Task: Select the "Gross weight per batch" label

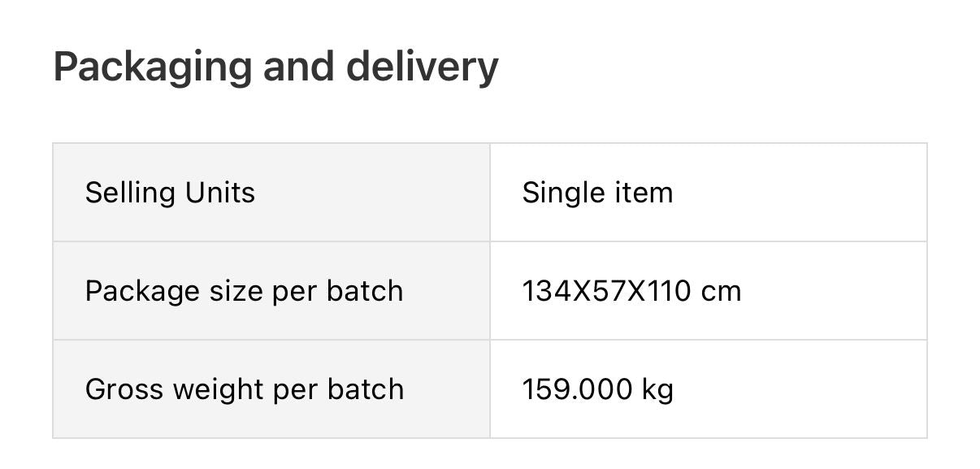Action: (x=244, y=389)
